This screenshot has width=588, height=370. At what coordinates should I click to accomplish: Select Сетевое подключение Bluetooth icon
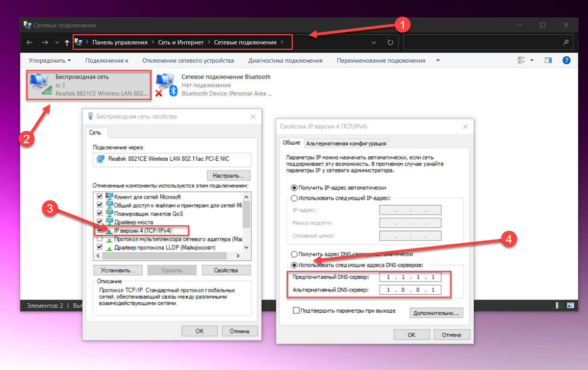click(166, 85)
